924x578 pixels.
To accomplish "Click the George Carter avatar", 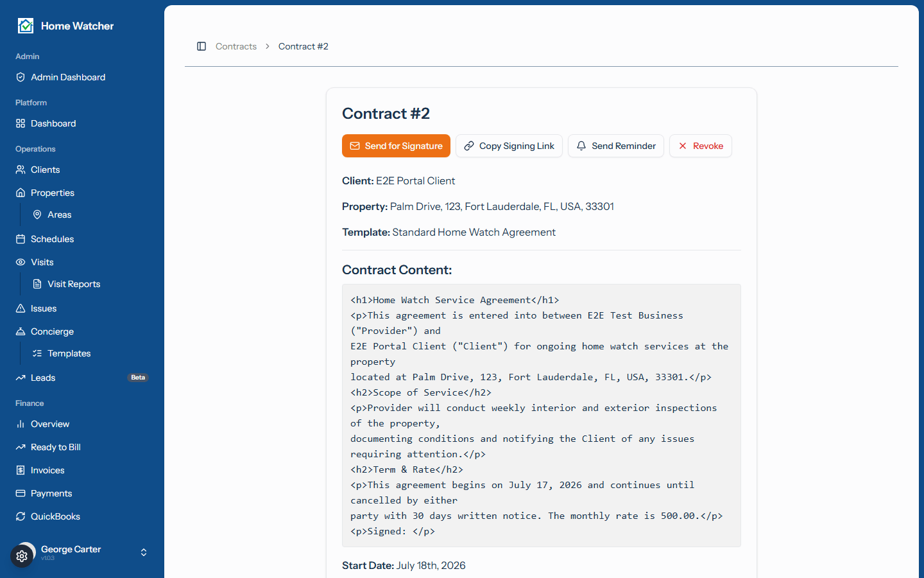I will (26, 552).
